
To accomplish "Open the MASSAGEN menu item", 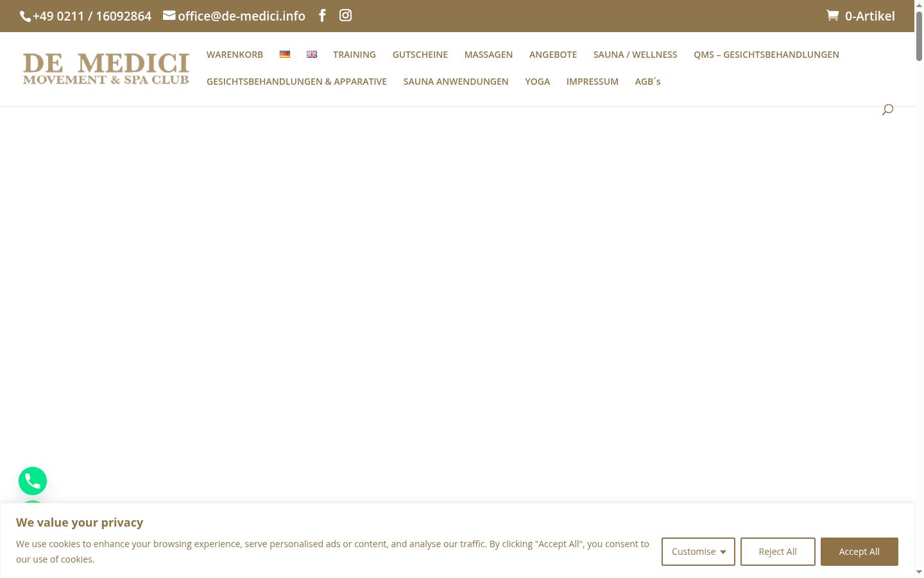I will click(x=488, y=55).
